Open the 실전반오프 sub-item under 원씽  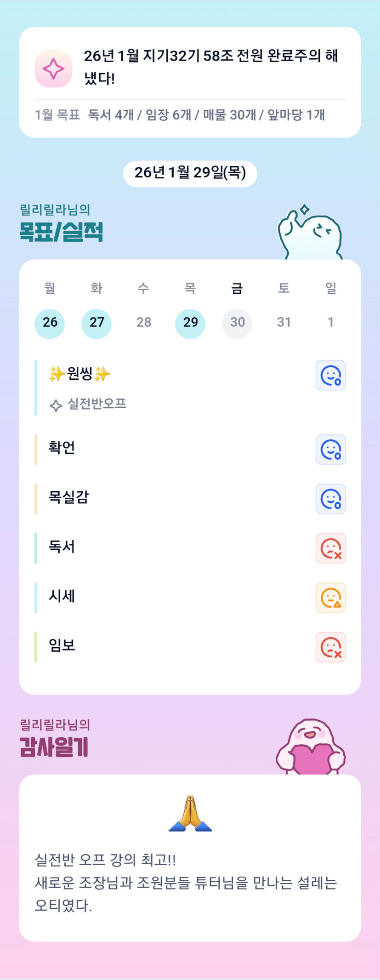click(96, 404)
